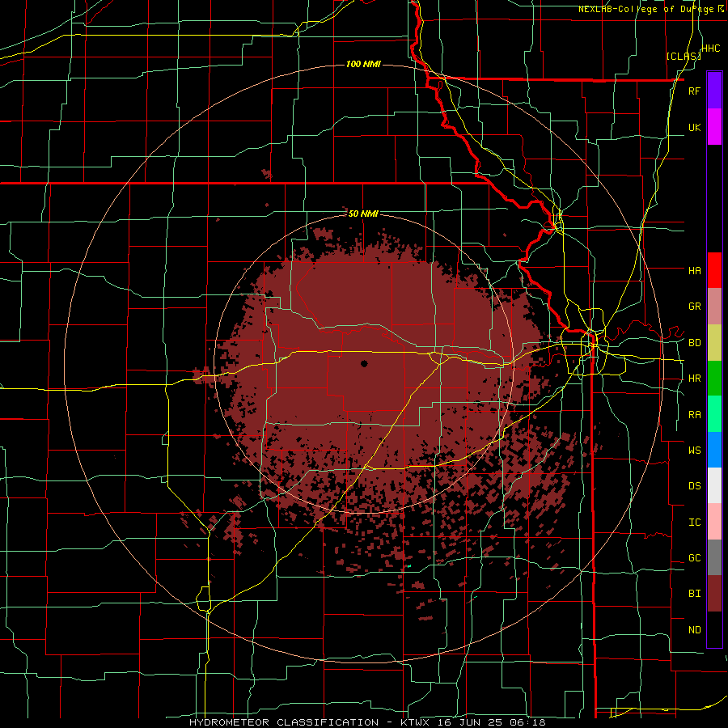
Task: Click the IC legend label
Action: point(694,523)
